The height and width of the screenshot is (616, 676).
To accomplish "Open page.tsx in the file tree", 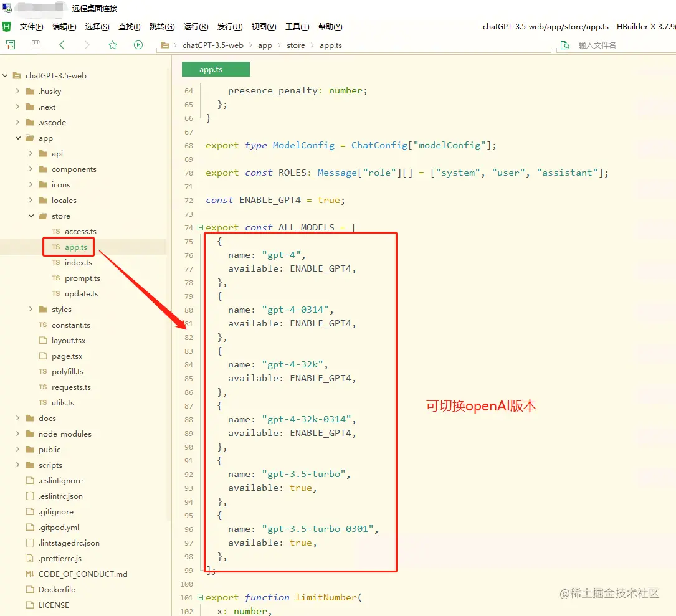I will [x=67, y=356].
